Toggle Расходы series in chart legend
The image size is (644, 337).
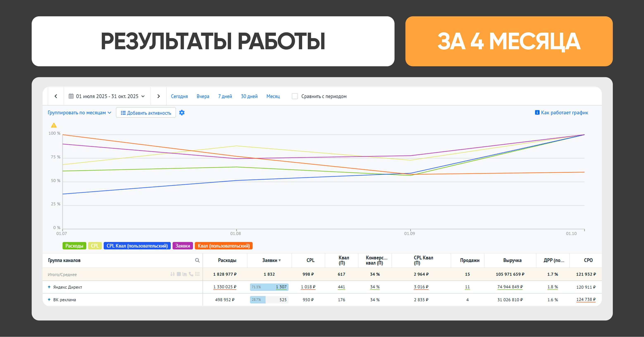coord(74,246)
